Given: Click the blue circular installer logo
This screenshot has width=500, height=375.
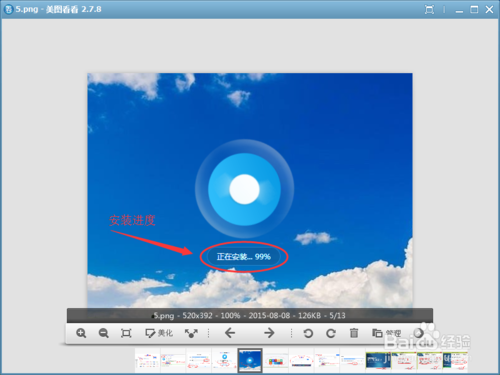Looking at the screenshot, I should click(244, 189).
